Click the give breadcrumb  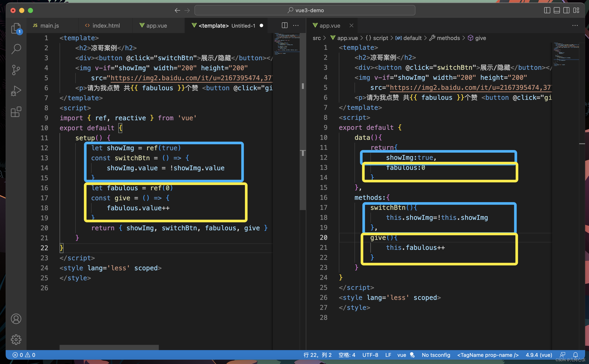coord(477,38)
